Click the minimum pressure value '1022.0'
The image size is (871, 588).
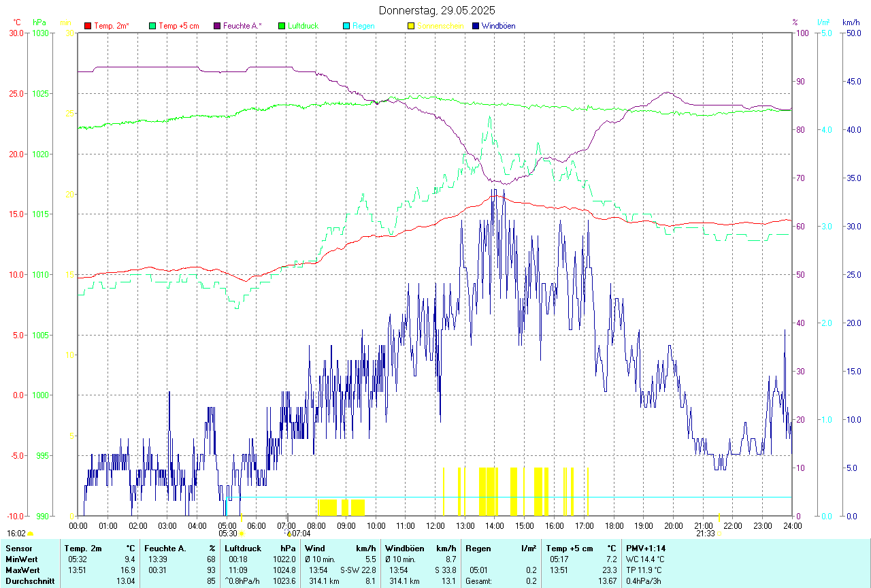point(284,559)
